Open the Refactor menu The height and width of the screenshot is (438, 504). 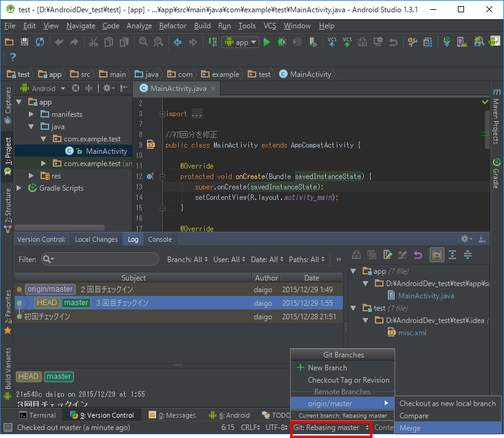[x=173, y=26]
